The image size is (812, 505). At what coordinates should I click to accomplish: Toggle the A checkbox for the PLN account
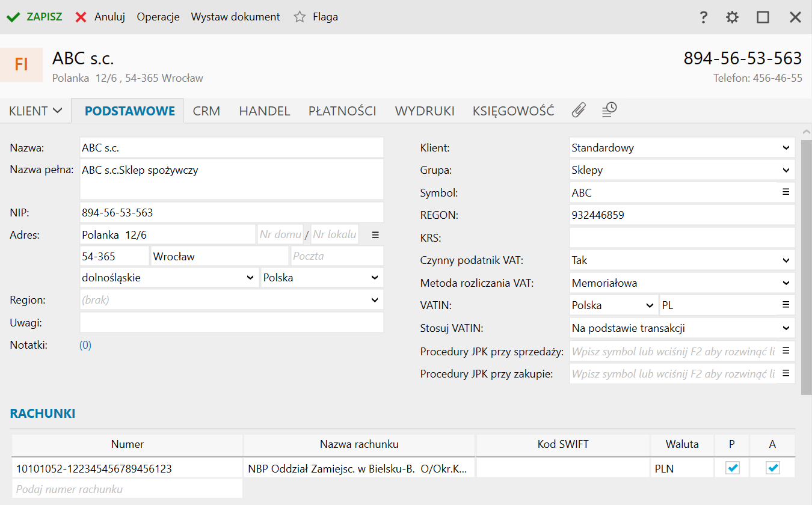click(x=773, y=468)
